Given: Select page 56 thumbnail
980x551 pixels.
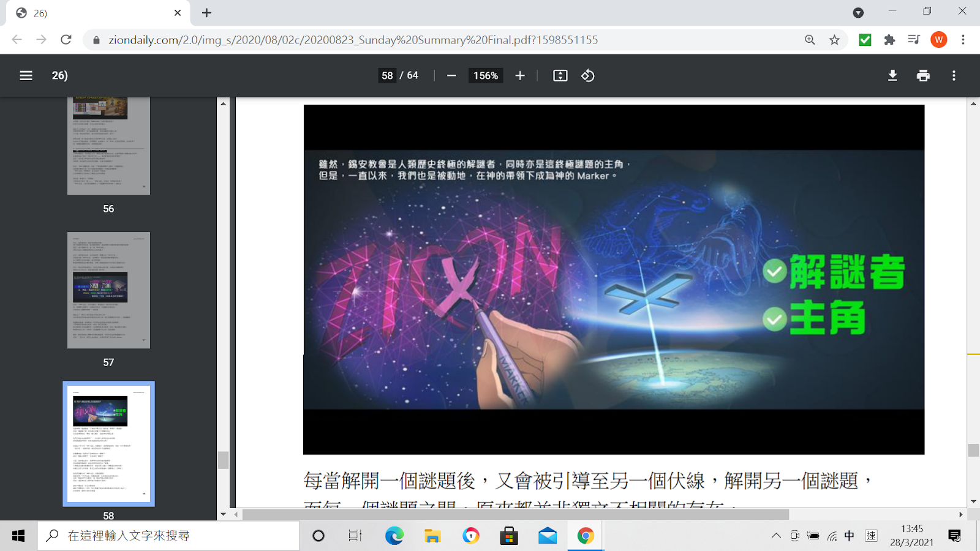Looking at the screenshot, I should coord(108,146).
